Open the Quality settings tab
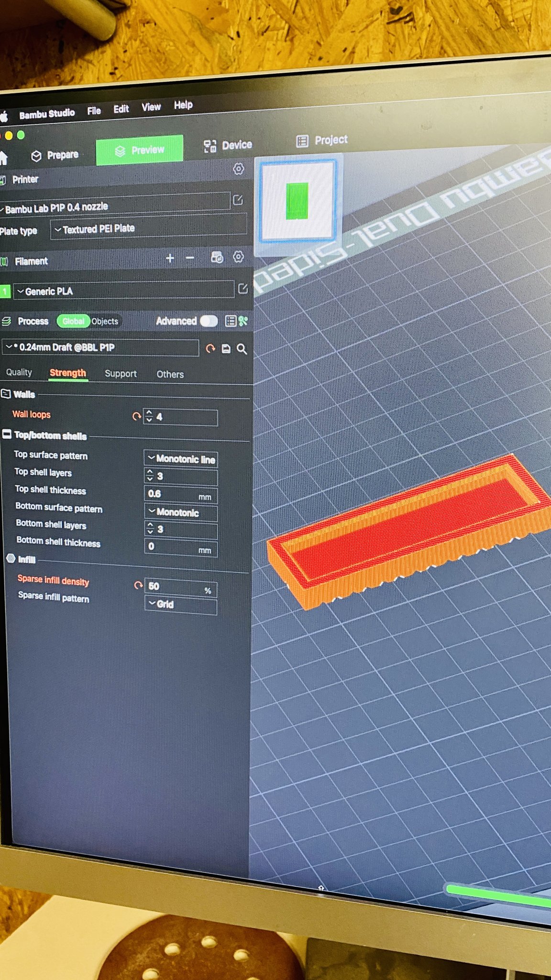The width and height of the screenshot is (551, 980). [x=19, y=372]
